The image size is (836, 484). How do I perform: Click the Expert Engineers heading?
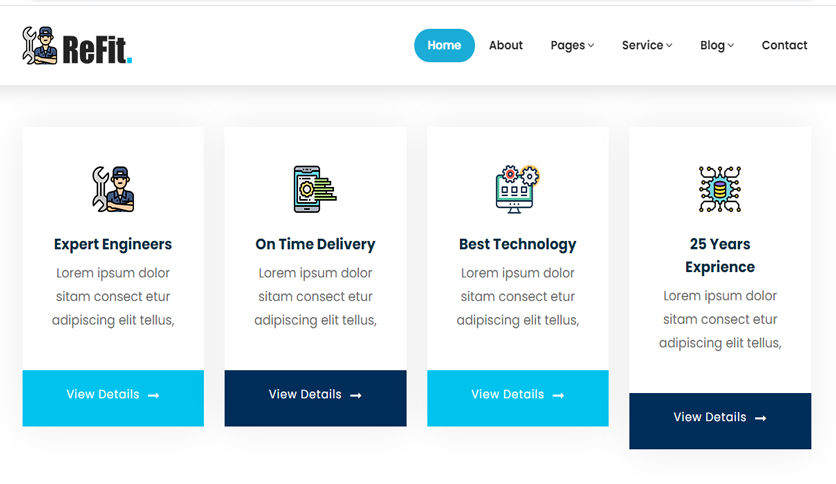tap(113, 244)
